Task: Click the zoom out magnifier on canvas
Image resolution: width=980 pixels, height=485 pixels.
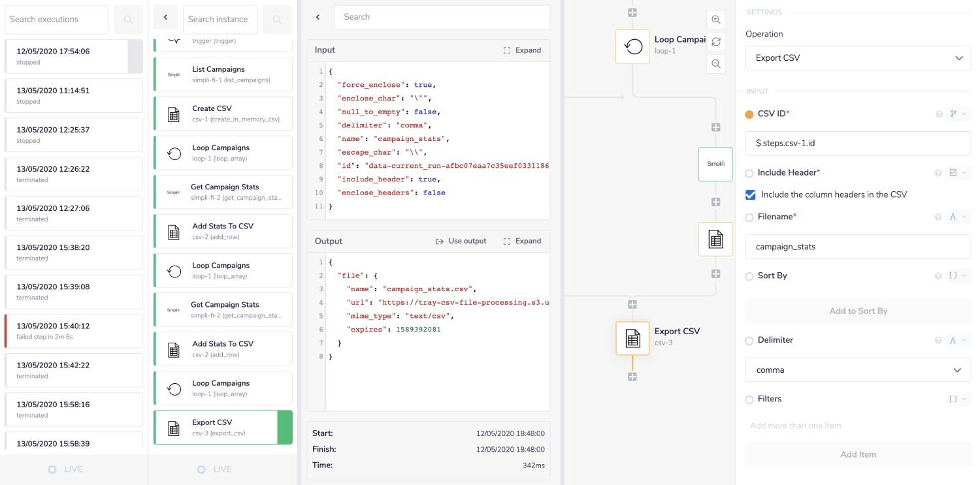Action: coord(716,63)
